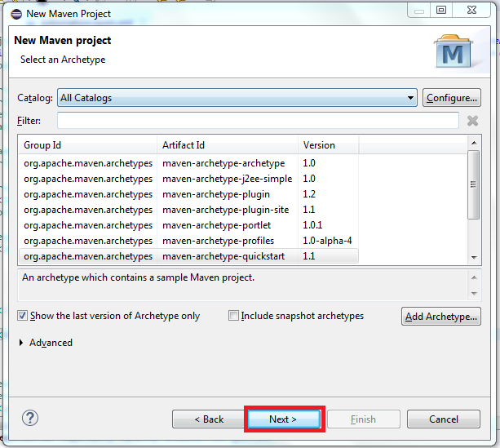This screenshot has width=500, height=448.
Task: Toggle Show the last version of Archetype only
Action: tap(23, 316)
